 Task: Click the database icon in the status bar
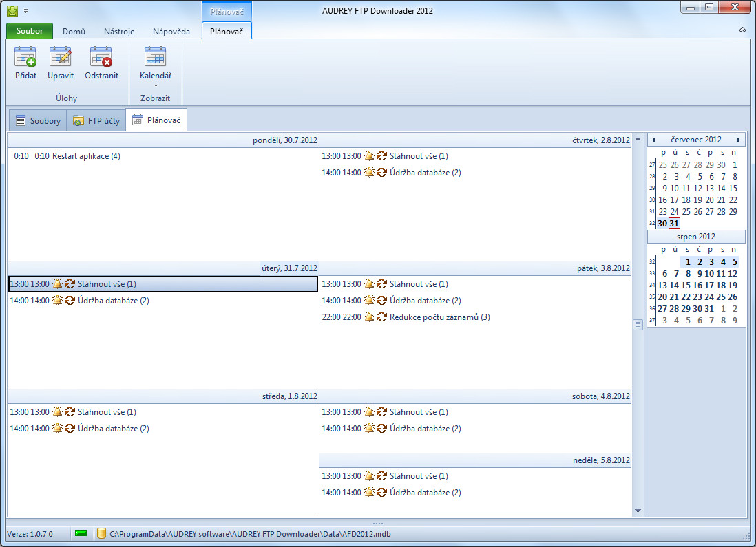(x=101, y=533)
